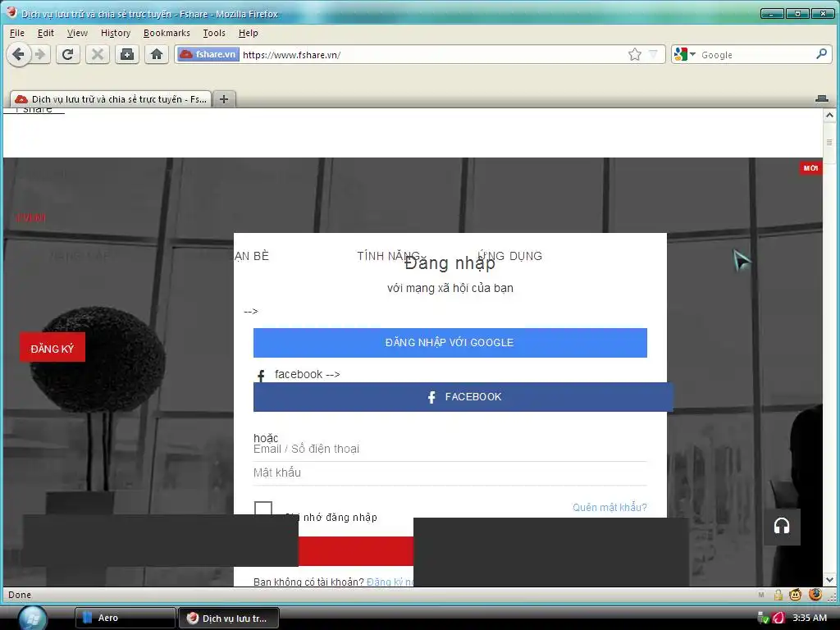Open the headset support chat icon

(x=782, y=527)
